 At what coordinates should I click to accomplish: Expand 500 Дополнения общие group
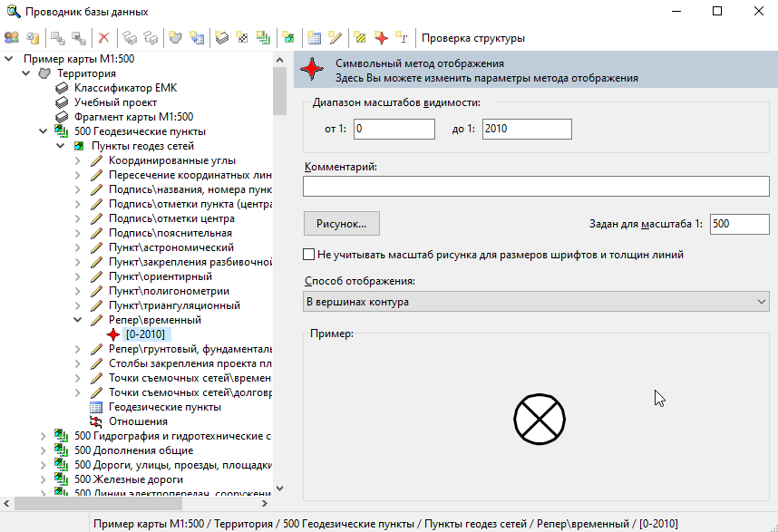pyautogui.click(x=44, y=450)
